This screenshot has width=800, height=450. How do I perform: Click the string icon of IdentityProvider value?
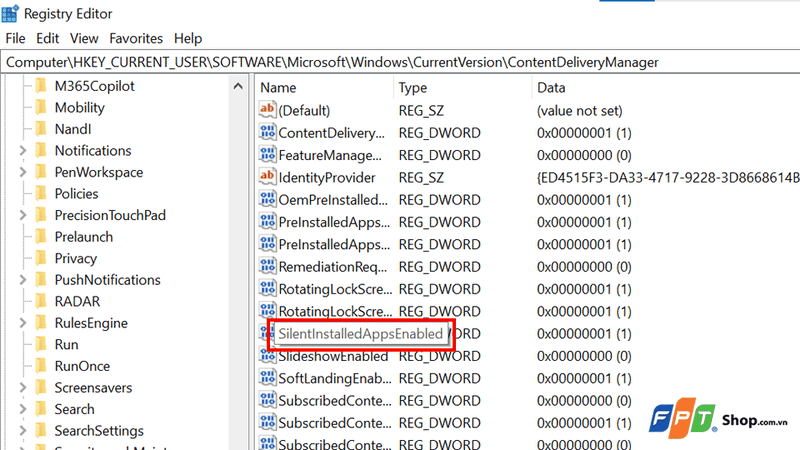(267, 177)
